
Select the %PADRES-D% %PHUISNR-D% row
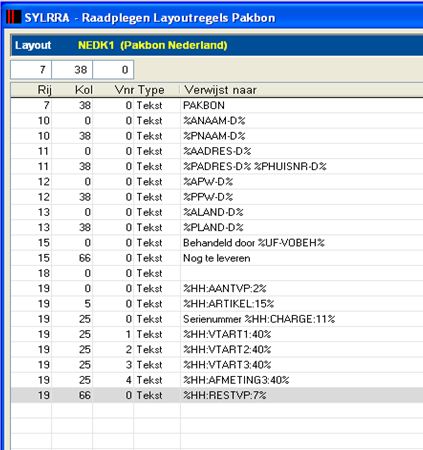(217, 166)
